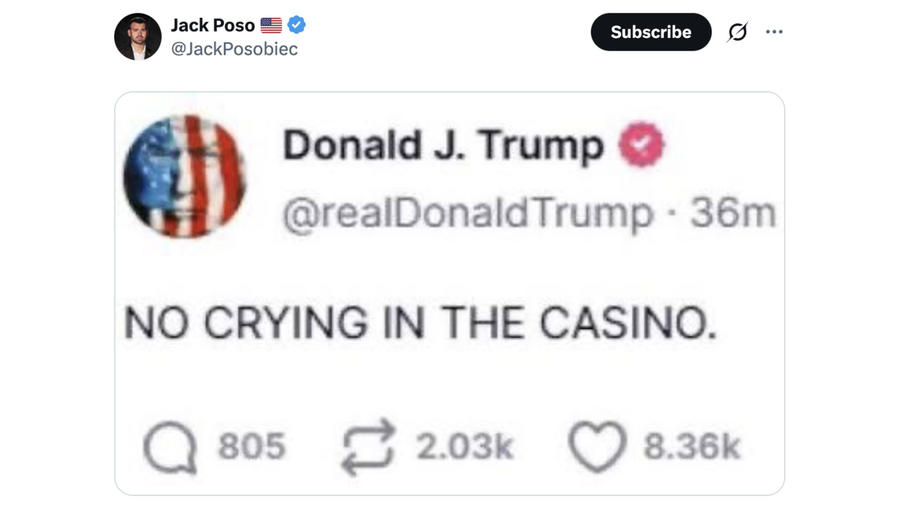Click the @realDonaldTrump handle
900x506 pixels.
468,213
